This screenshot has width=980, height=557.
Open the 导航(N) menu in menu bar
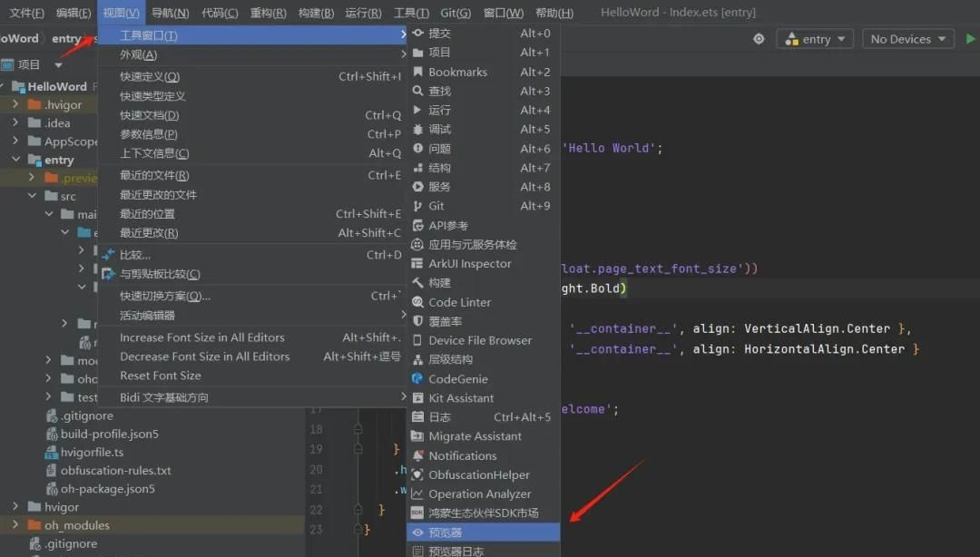click(170, 13)
